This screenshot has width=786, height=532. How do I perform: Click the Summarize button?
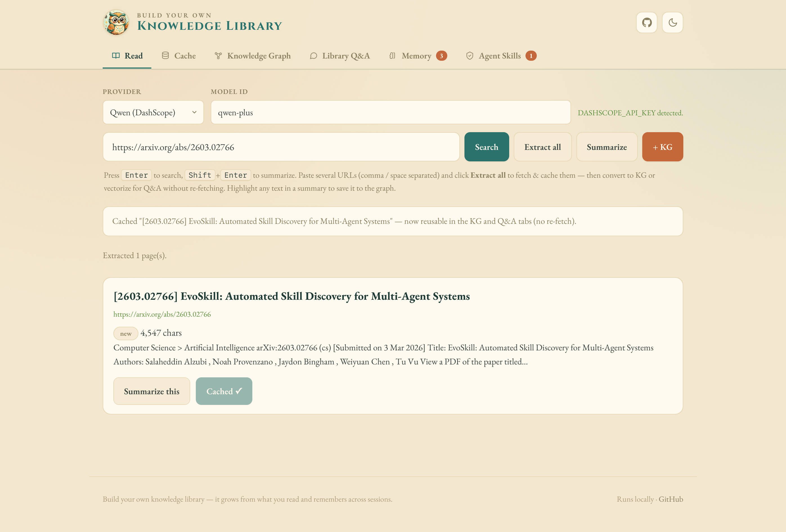607,147
